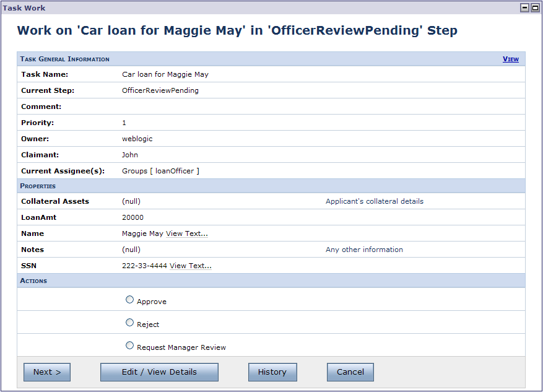The image size is (543, 392).
Task: Select the Request Manager Review option
Action: (x=129, y=346)
